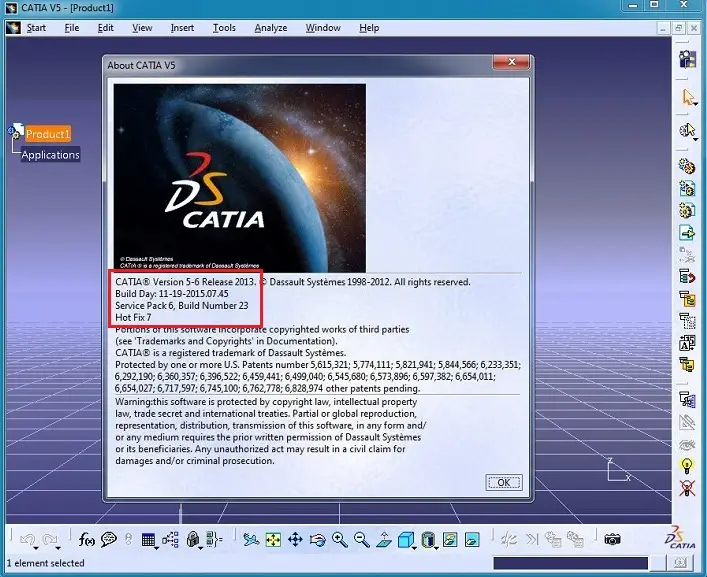Click the Generate Numbering icon

point(687,321)
